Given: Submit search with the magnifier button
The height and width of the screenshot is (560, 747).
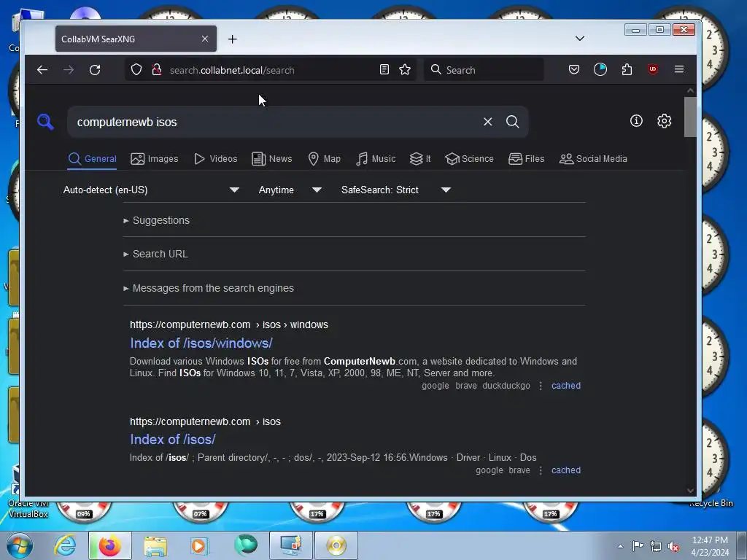Looking at the screenshot, I should (x=513, y=122).
